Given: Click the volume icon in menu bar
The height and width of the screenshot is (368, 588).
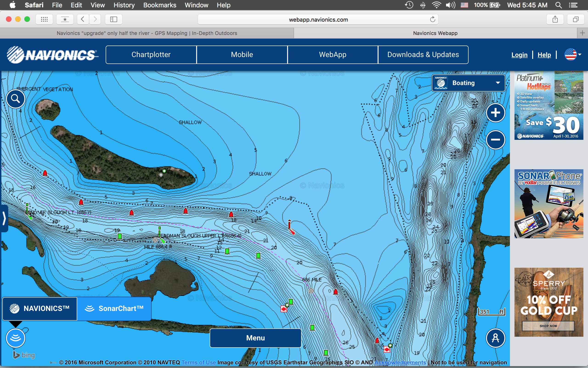Looking at the screenshot, I should pos(450,5).
